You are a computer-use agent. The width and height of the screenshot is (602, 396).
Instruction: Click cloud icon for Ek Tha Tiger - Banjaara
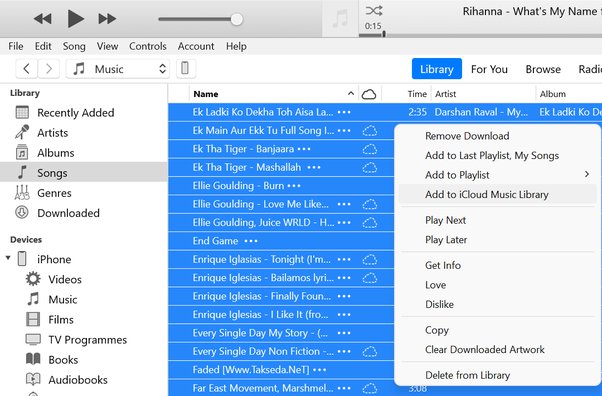click(x=370, y=149)
